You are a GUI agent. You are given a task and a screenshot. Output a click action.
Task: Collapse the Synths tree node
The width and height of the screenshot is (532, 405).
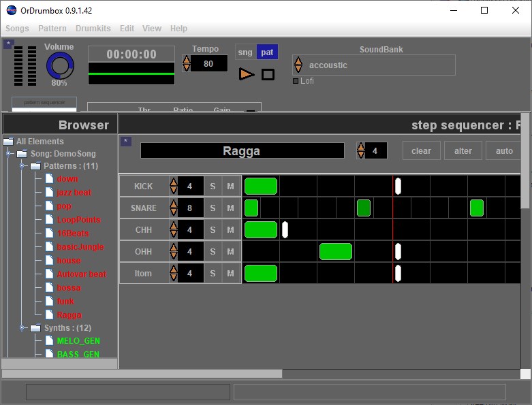[22, 327]
